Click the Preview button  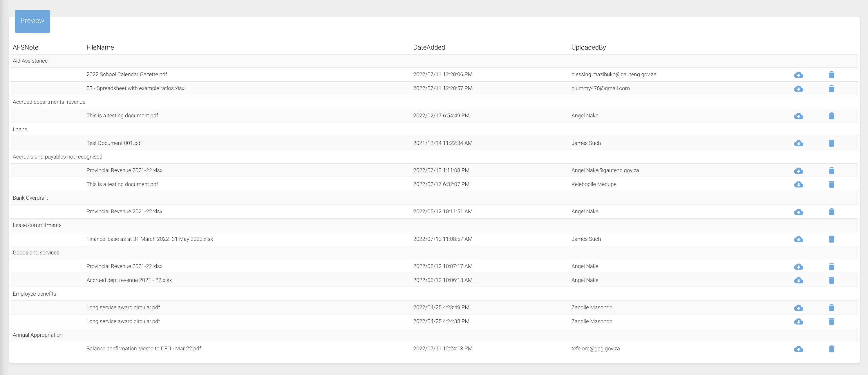(32, 21)
